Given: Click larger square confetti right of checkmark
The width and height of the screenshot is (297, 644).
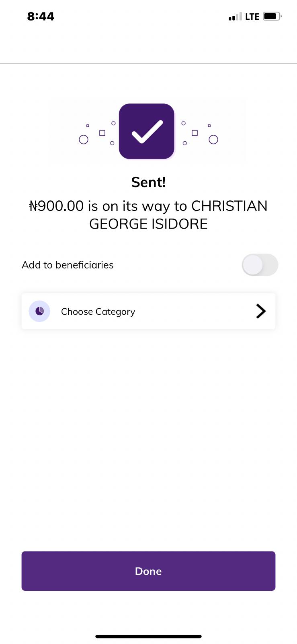Looking at the screenshot, I should (x=195, y=133).
